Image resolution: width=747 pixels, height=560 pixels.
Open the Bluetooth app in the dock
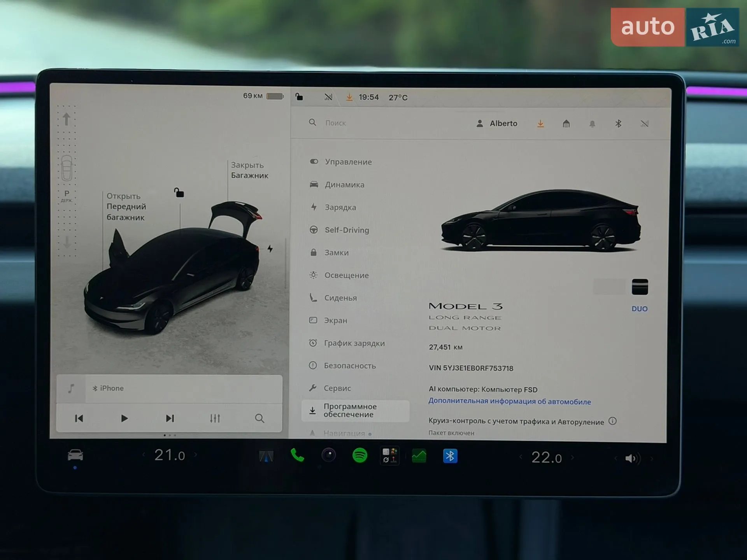point(450,456)
